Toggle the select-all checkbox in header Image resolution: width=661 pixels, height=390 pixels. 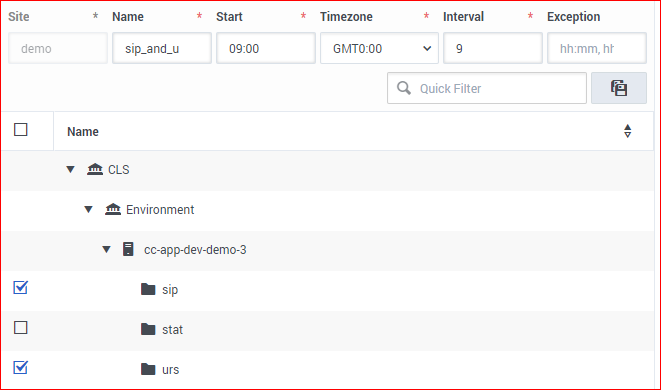pyautogui.click(x=21, y=129)
